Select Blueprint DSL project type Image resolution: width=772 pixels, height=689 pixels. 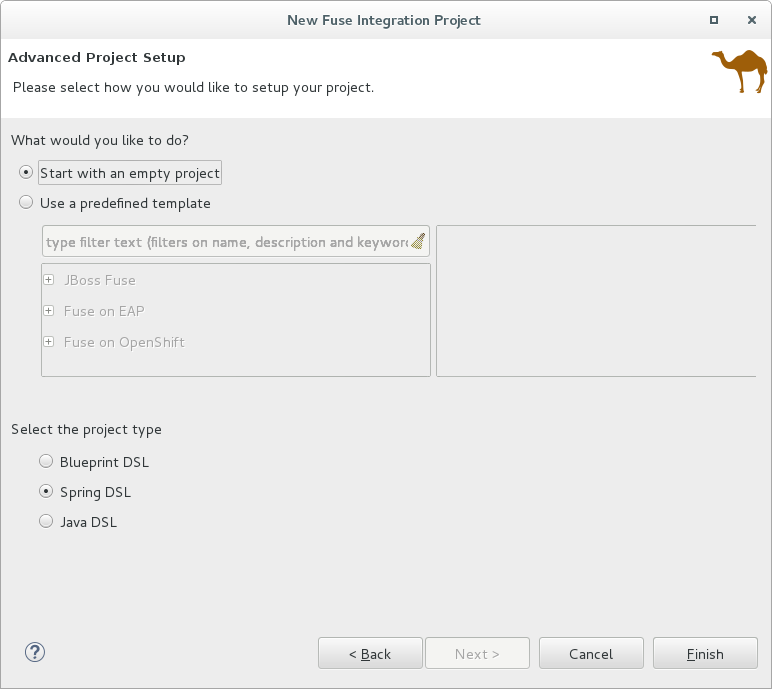(46, 462)
